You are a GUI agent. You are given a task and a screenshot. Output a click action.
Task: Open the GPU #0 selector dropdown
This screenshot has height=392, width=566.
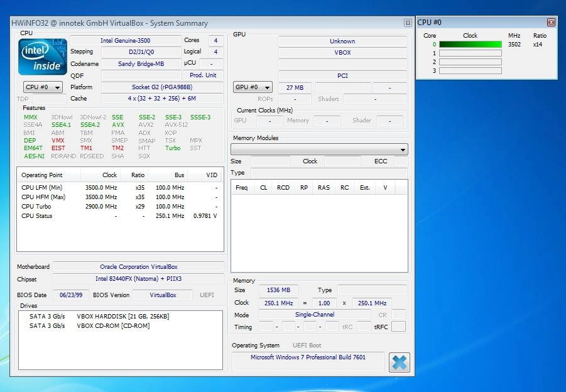coord(253,87)
